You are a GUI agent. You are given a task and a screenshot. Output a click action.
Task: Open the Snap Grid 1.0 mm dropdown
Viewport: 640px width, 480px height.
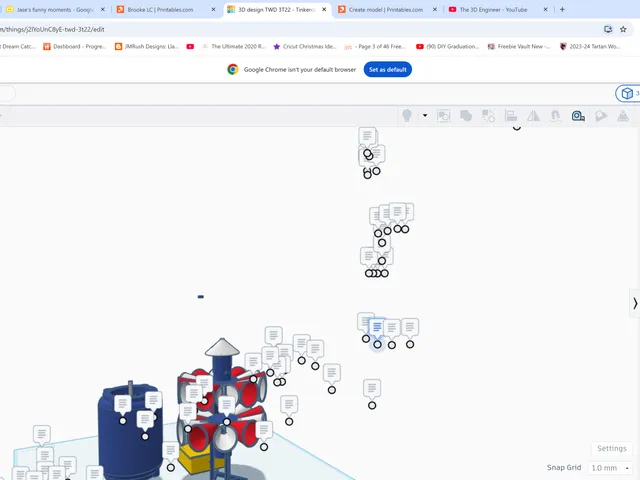point(610,468)
